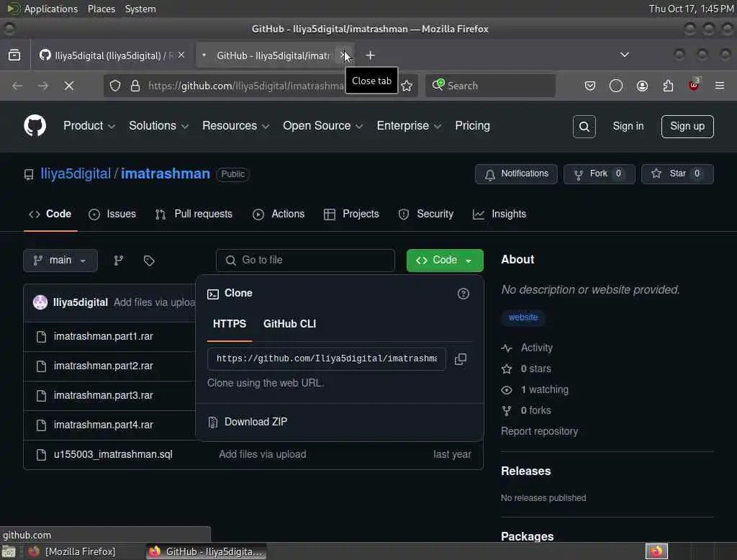This screenshot has width=737, height=560.
Task: Open the Pocket save icon
Action: (x=590, y=86)
